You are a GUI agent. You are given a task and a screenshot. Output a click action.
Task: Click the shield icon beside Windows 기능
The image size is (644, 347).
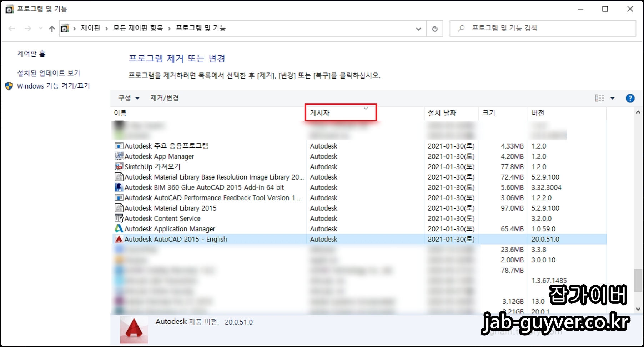[9, 86]
